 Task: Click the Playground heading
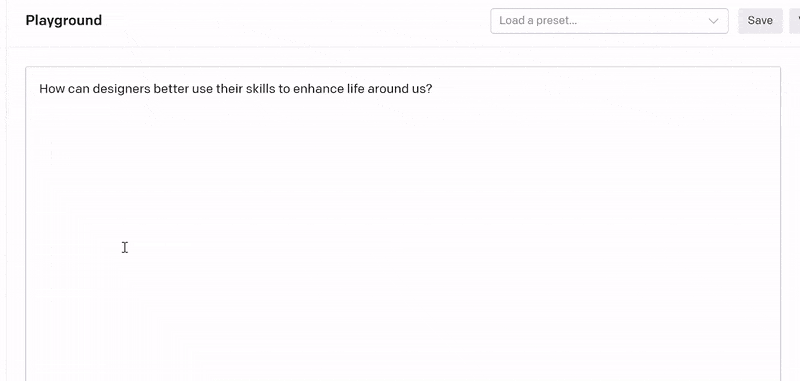click(64, 20)
